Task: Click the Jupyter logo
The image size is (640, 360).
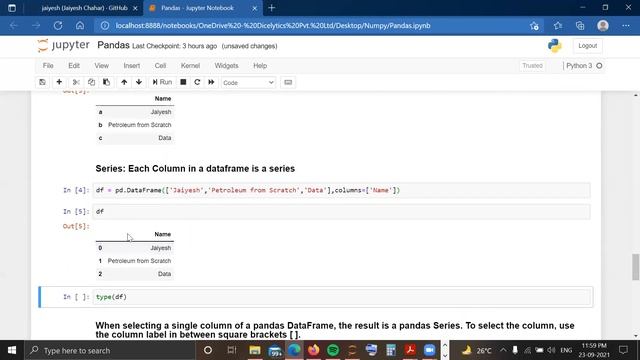Action: click(63, 45)
